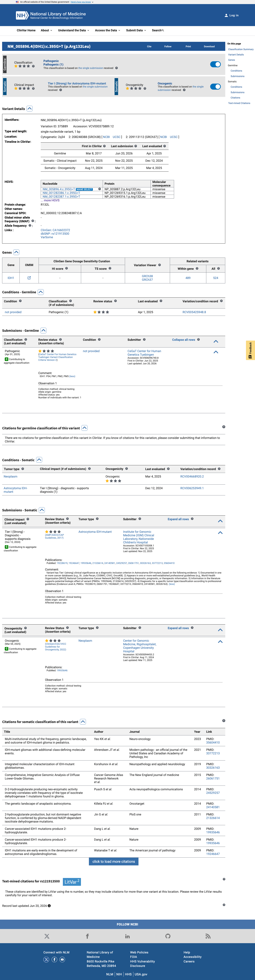The height and width of the screenshot is (980, 255).
Task: Open X (Twitter) icon under Follow NCBI
Action: click(x=47, y=936)
